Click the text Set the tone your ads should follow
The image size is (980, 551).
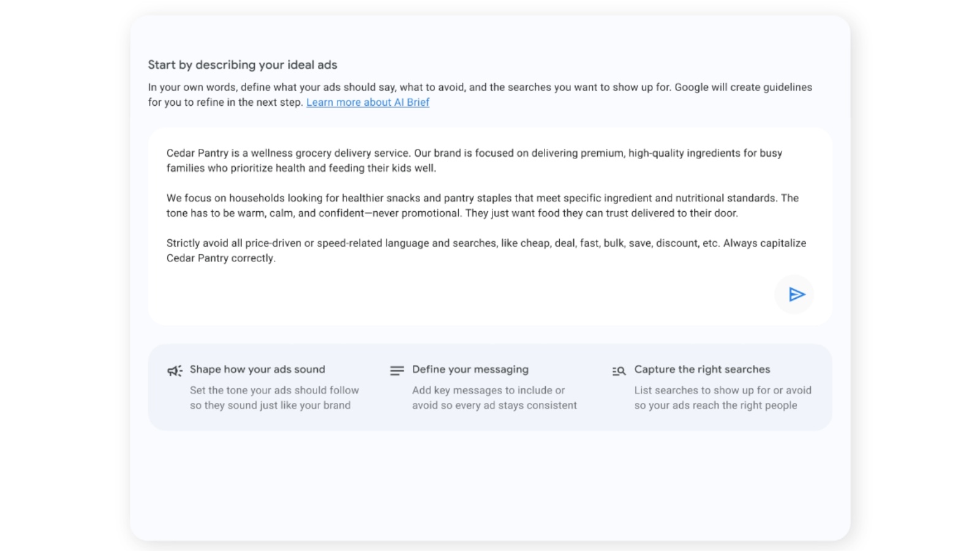pyautogui.click(x=274, y=390)
